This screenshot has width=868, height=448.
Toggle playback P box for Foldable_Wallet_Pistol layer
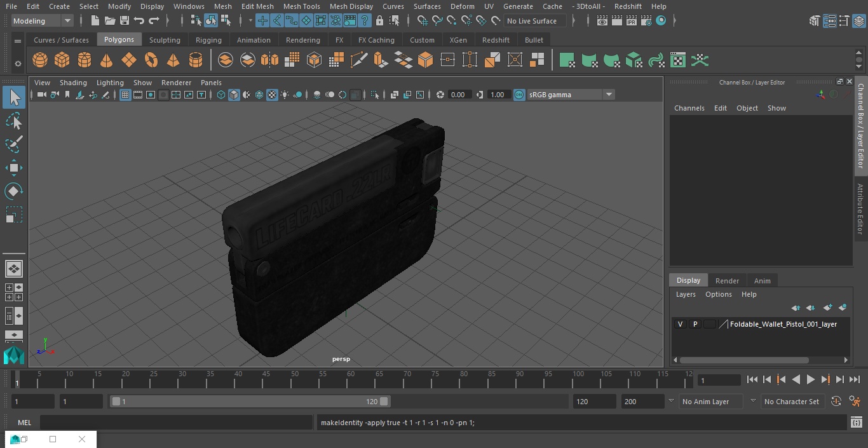695,324
